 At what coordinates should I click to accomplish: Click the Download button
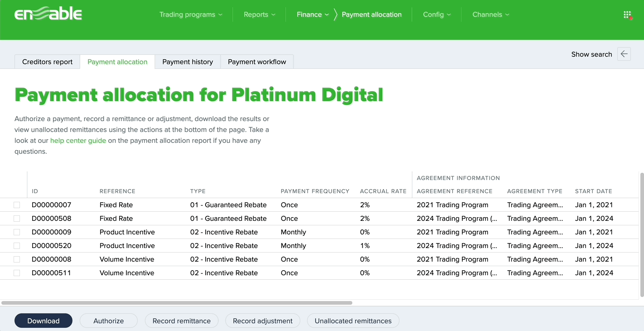point(43,321)
